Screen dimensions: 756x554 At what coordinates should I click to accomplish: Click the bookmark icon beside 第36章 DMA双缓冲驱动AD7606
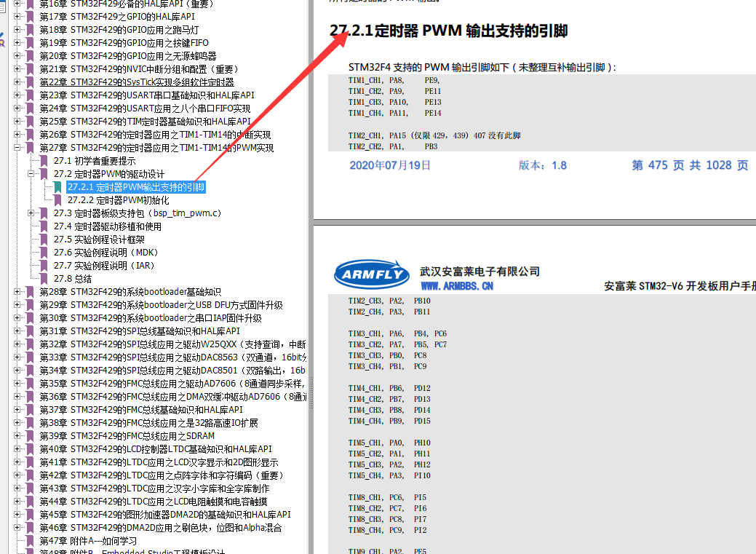[30, 396]
